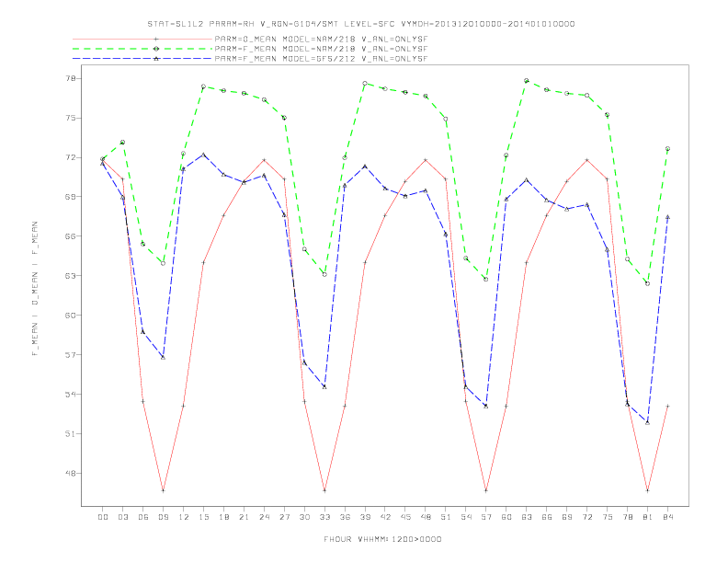The width and height of the screenshot is (728, 563).
Task: Click the vertical y-axis title F_MEAN | O_MEAN | F_MEAN
Action: point(35,289)
